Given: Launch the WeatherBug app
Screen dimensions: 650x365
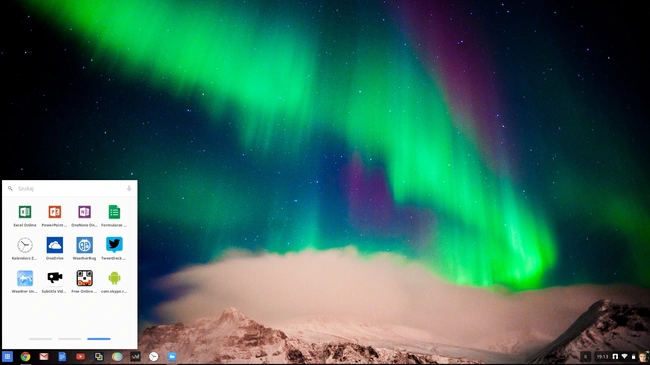Looking at the screenshot, I should (84, 248).
